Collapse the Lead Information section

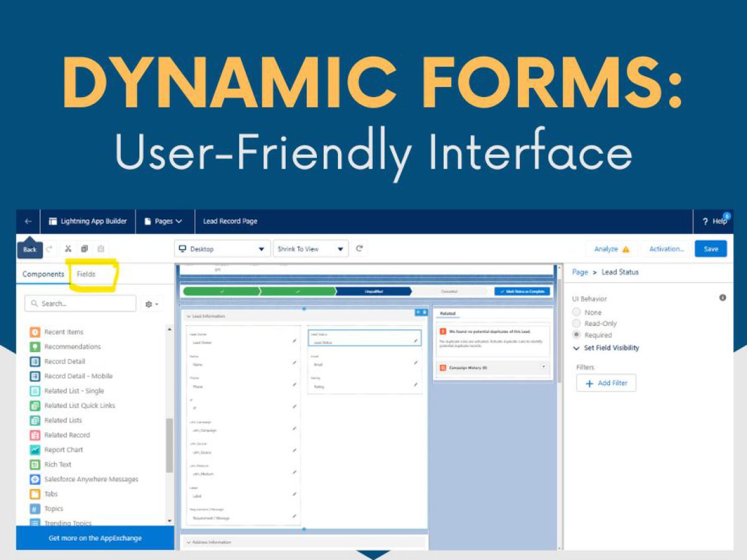(x=189, y=316)
